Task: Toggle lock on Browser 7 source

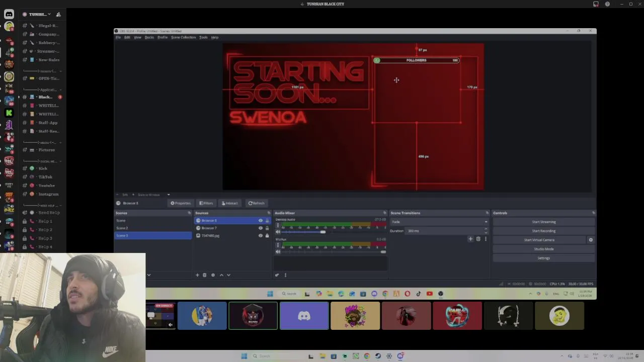Action: point(267,228)
